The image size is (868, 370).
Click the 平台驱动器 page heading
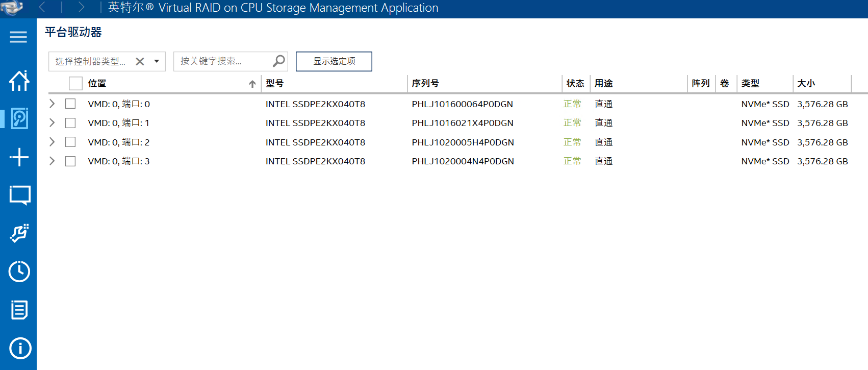(73, 32)
